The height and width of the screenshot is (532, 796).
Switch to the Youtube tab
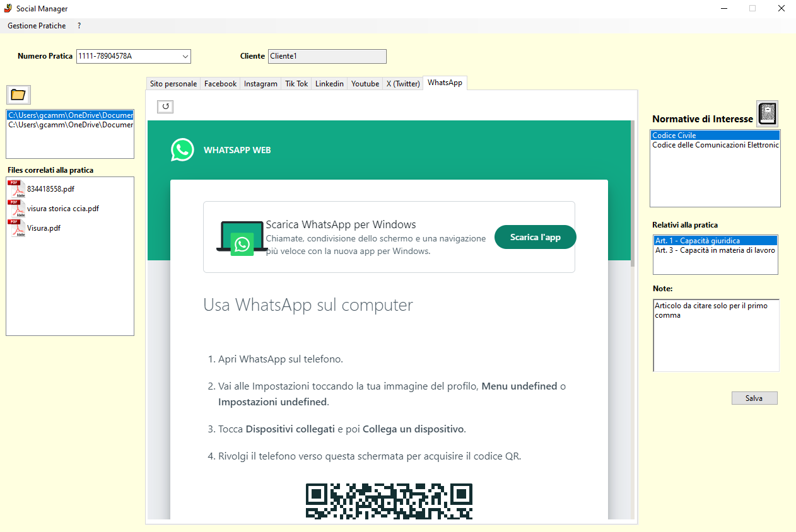tap(365, 84)
